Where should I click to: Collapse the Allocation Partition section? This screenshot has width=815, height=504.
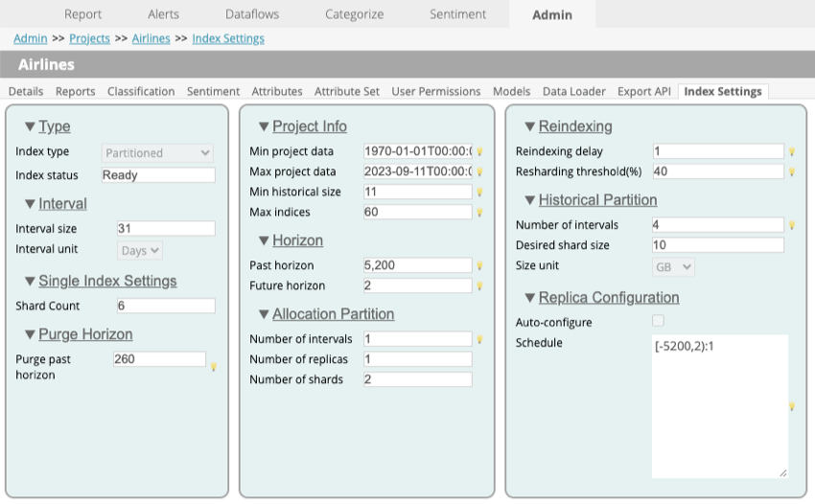point(264,314)
